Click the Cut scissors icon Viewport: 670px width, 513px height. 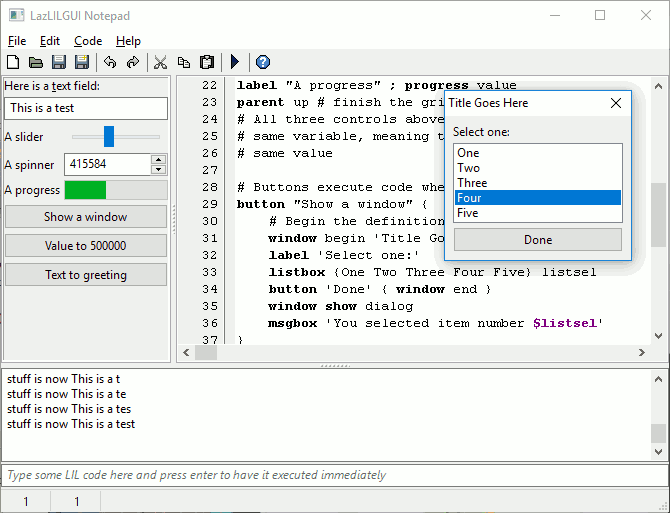point(159,62)
